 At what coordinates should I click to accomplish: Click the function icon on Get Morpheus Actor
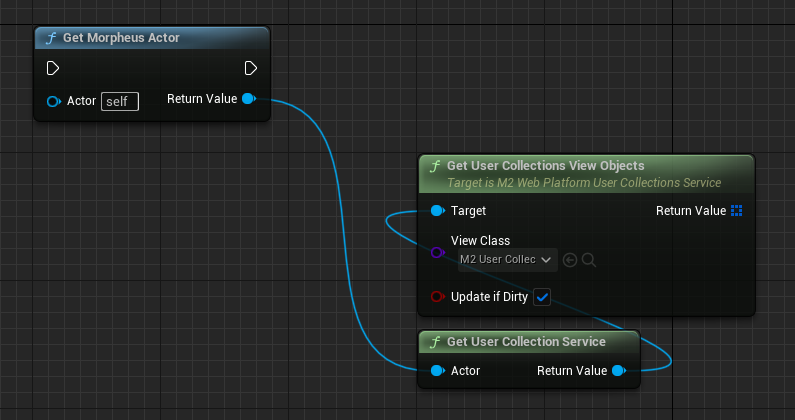[x=50, y=38]
